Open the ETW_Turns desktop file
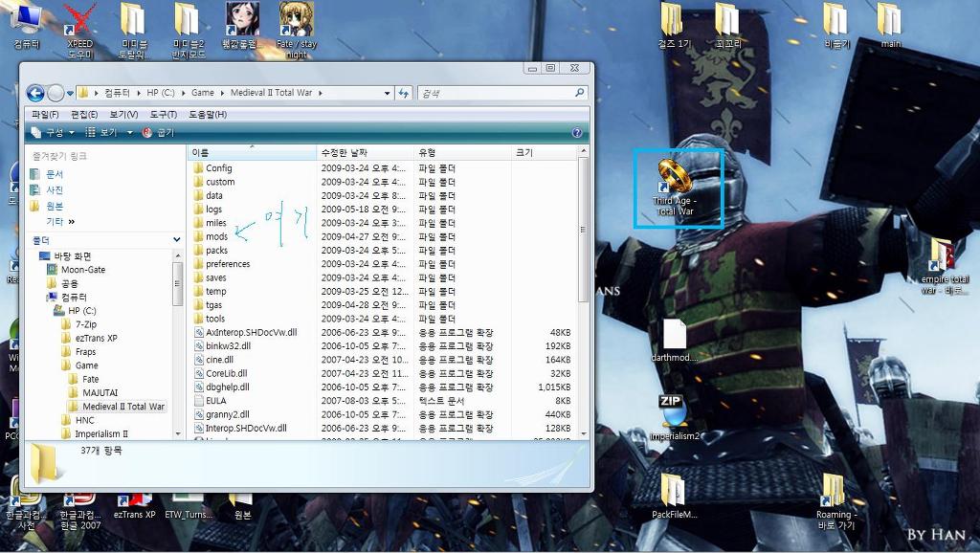Image resolution: width=980 pixels, height=553 pixels. coord(189,507)
